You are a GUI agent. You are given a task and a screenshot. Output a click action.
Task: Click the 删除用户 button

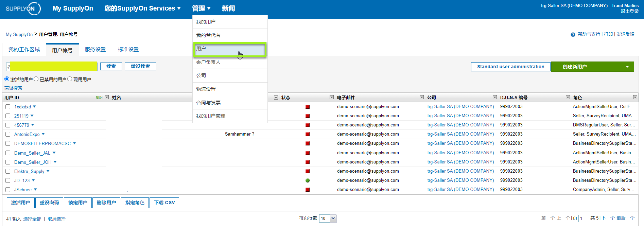pos(106,203)
